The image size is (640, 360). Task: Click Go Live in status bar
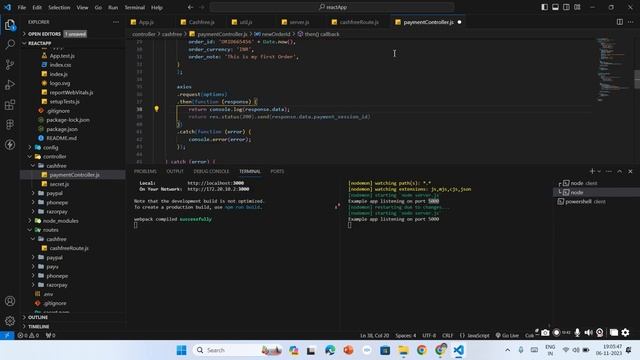[x=507, y=336]
